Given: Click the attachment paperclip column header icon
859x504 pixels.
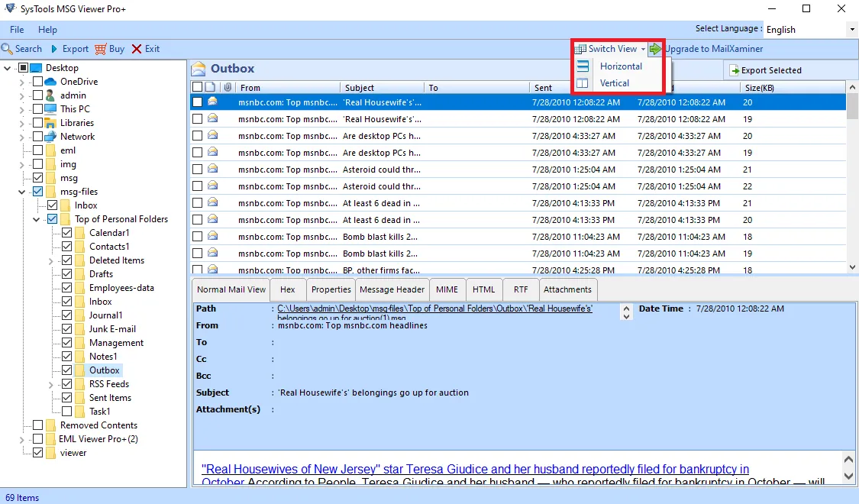Looking at the screenshot, I should click(228, 88).
